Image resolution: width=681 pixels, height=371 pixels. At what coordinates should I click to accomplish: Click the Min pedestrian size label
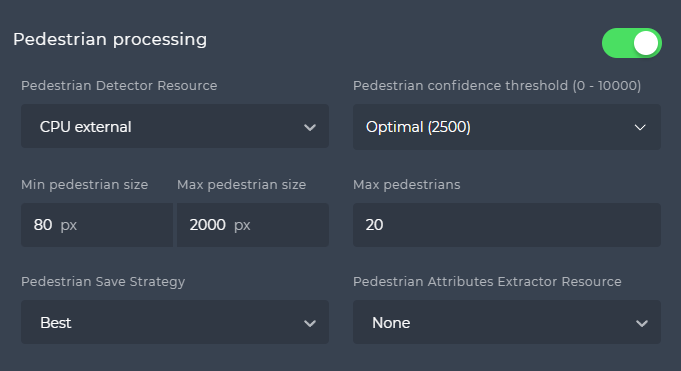click(85, 185)
